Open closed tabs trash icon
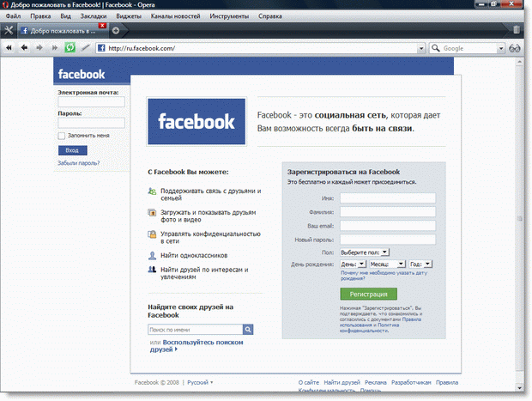This screenshot has height=401, width=532. (x=517, y=30)
